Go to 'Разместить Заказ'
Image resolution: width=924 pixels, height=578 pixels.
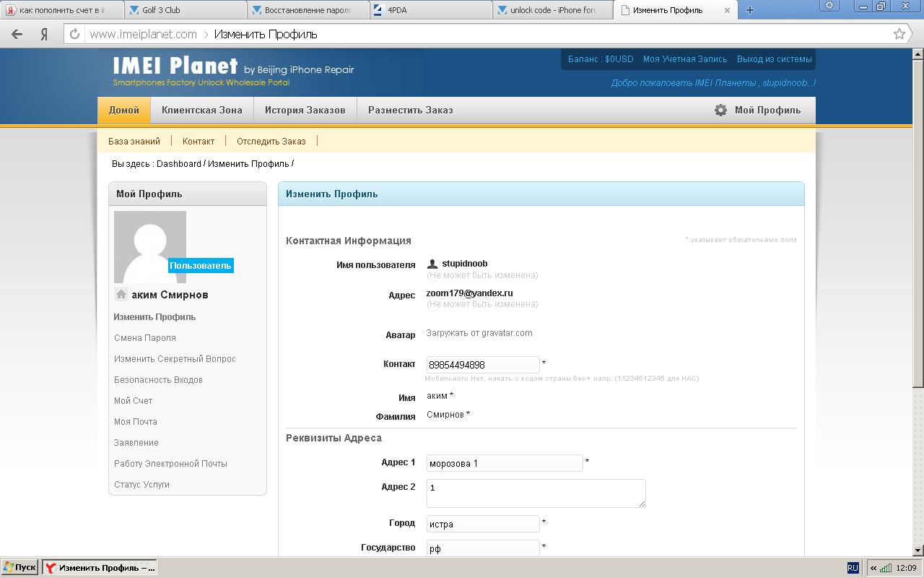(411, 110)
